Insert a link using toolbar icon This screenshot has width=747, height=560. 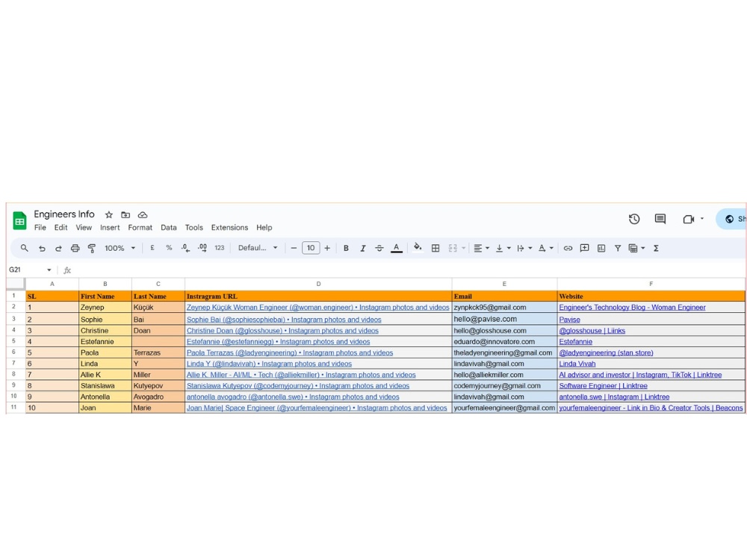[568, 248]
